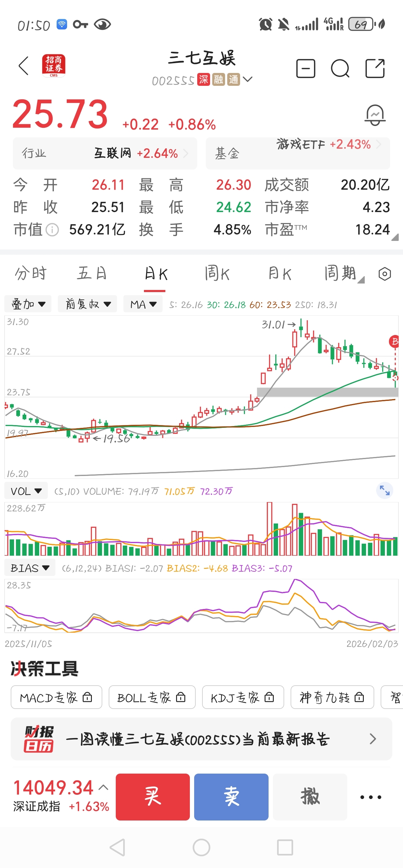Screen dimensions: 403x868
Task: Tap the 财报日历 icon
Action: (39, 739)
